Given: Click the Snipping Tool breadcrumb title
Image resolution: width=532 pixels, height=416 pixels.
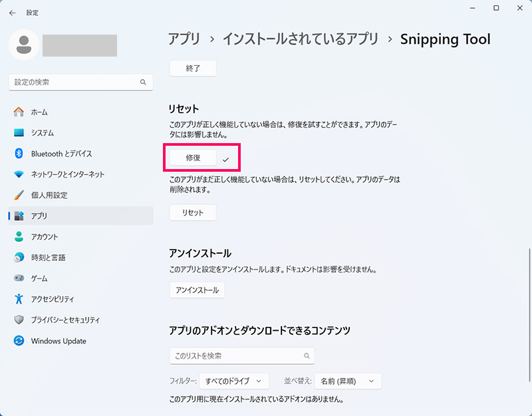Looking at the screenshot, I should [445, 39].
